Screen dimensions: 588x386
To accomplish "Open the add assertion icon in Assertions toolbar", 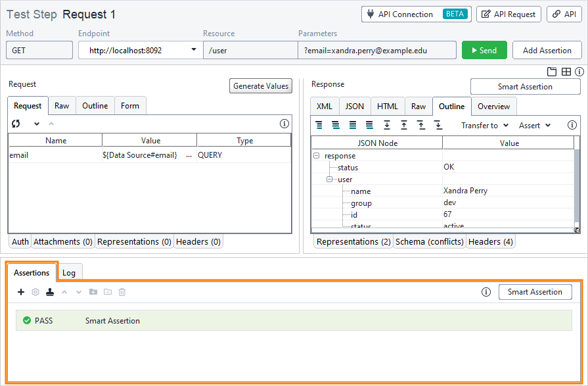I will point(20,292).
